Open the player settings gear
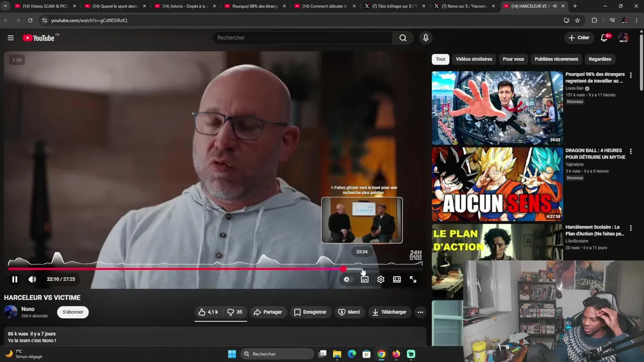The width and height of the screenshot is (644, 362). tap(381, 280)
